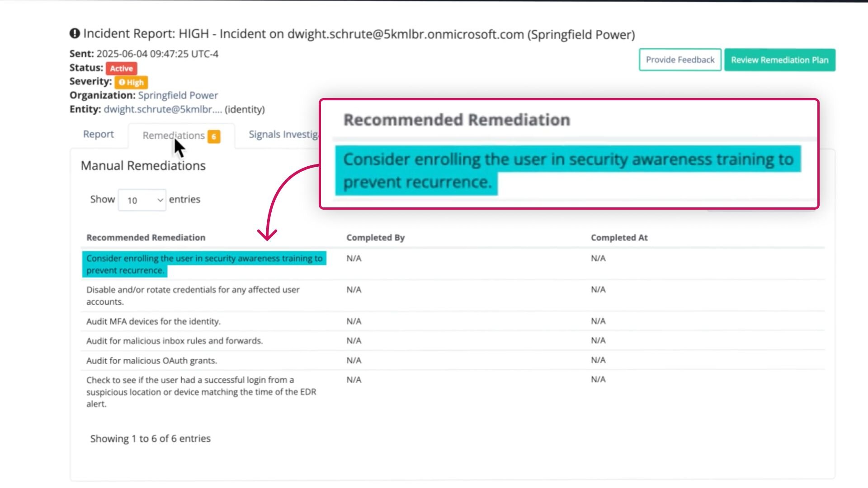
Task: Click the red Active status badge
Action: (x=121, y=69)
